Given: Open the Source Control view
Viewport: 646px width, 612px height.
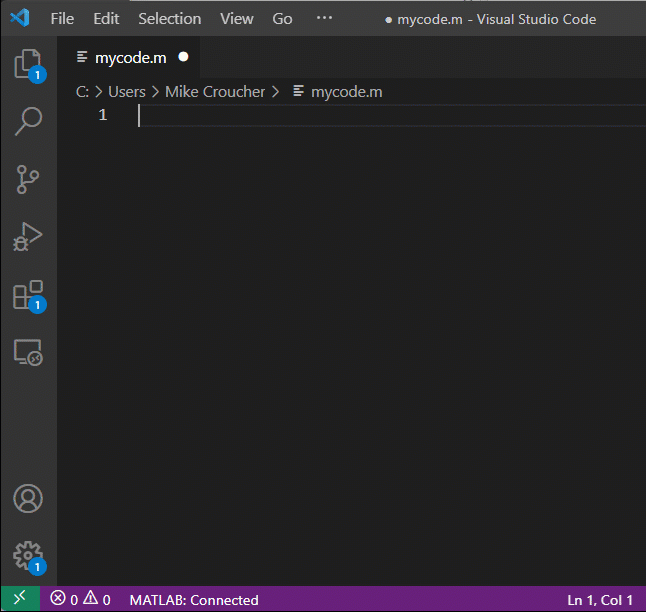Looking at the screenshot, I should tap(28, 180).
